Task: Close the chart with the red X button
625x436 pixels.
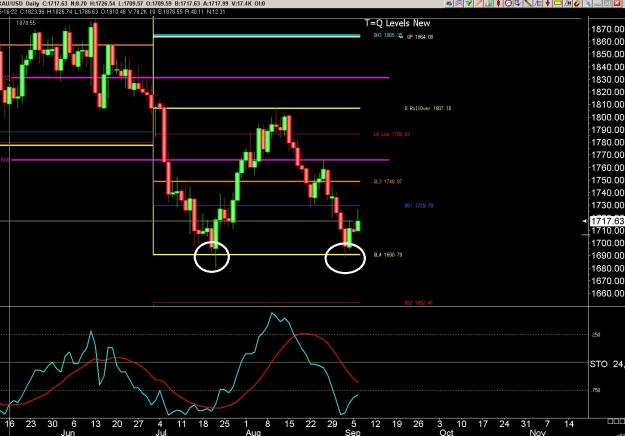Action: [617, 3]
